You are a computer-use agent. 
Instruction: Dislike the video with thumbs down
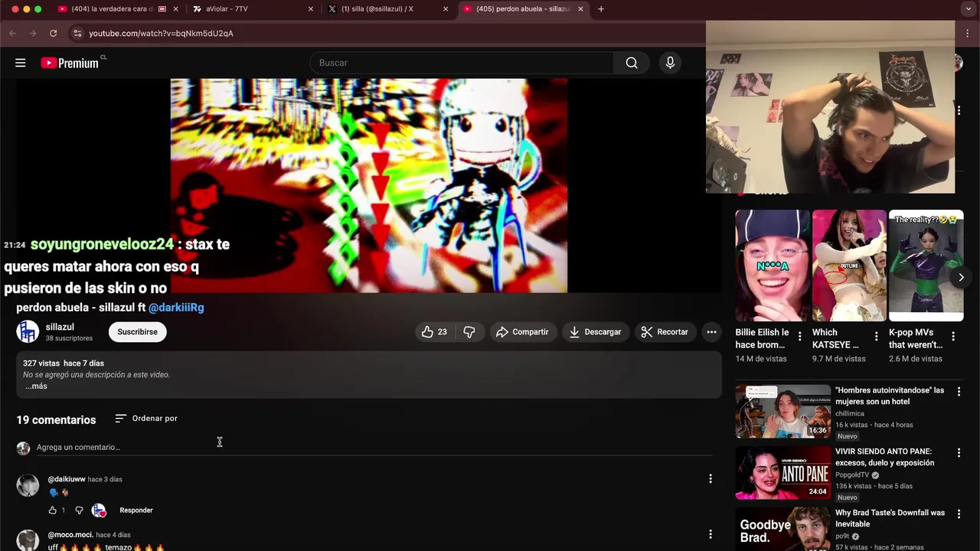point(469,332)
